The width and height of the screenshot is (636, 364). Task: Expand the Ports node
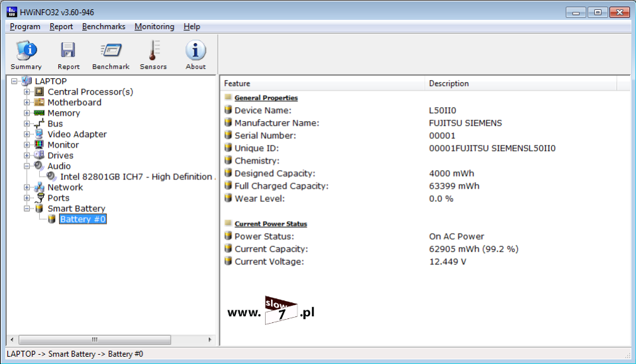(26, 198)
